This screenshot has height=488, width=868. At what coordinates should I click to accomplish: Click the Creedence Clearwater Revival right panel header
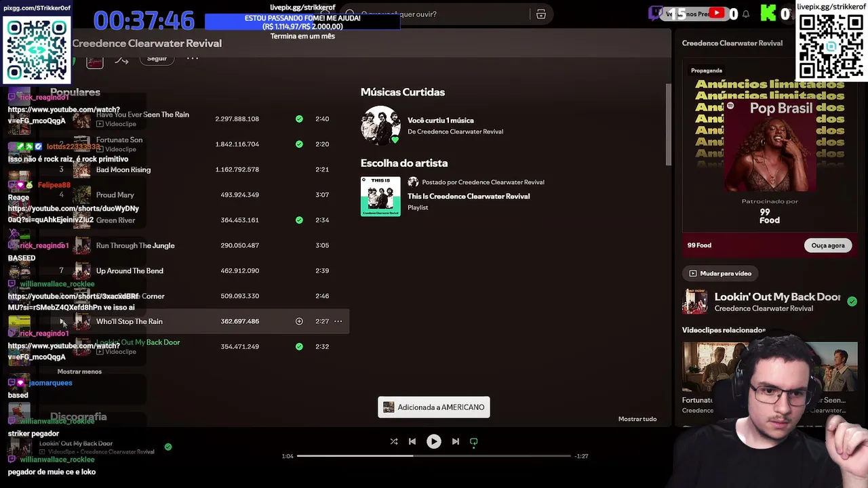pyautogui.click(x=732, y=43)
